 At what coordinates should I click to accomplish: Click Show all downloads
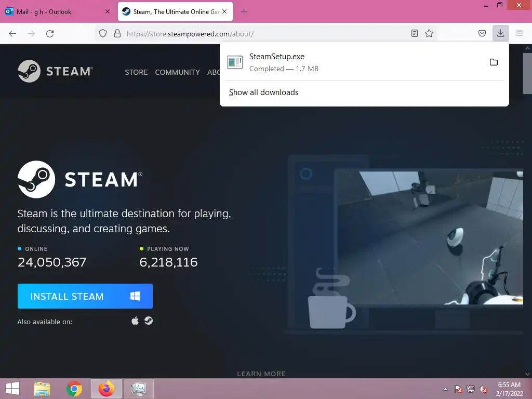(263, 92)
